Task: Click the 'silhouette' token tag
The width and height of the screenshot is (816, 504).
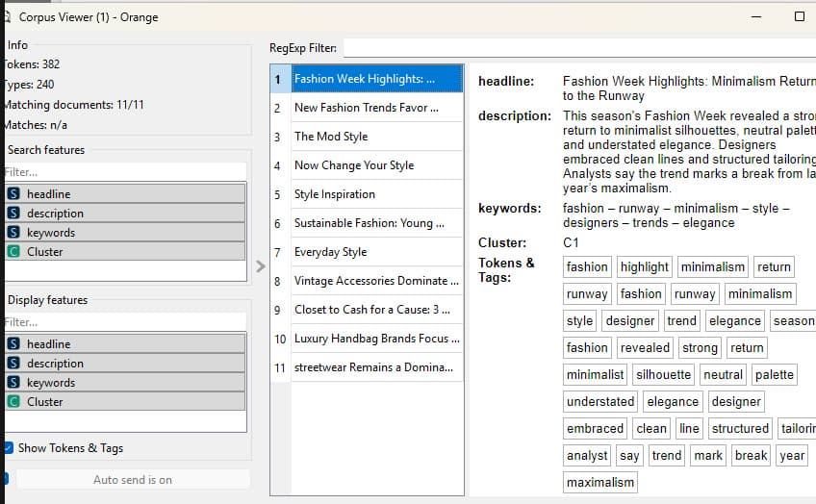Action: tap(663, 374)
